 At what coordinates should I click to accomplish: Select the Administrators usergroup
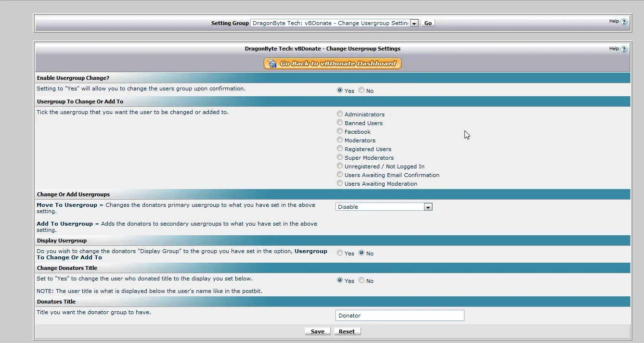point(340,114)
